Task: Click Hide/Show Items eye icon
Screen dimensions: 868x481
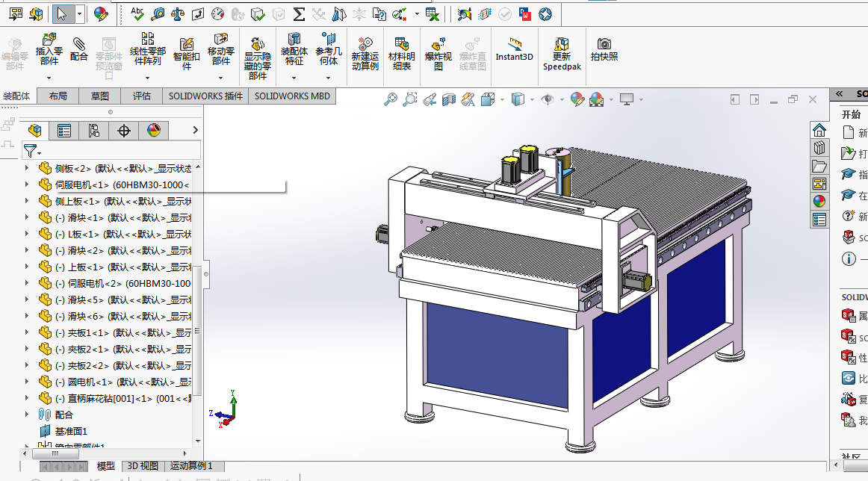Action: click(x=548, y=99)
